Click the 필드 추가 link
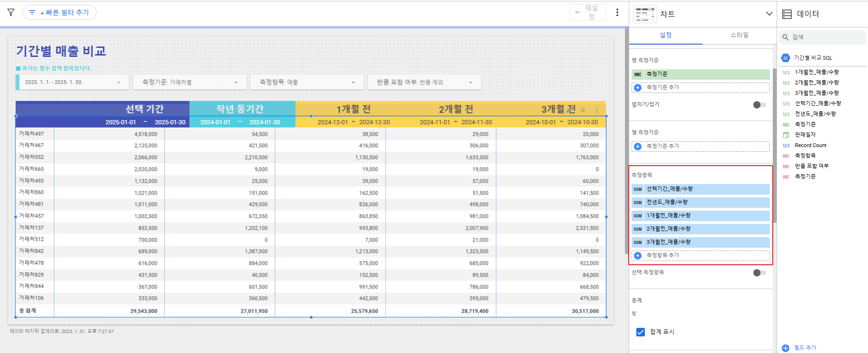This screenshot has height=353, width=868. (805, 348)
